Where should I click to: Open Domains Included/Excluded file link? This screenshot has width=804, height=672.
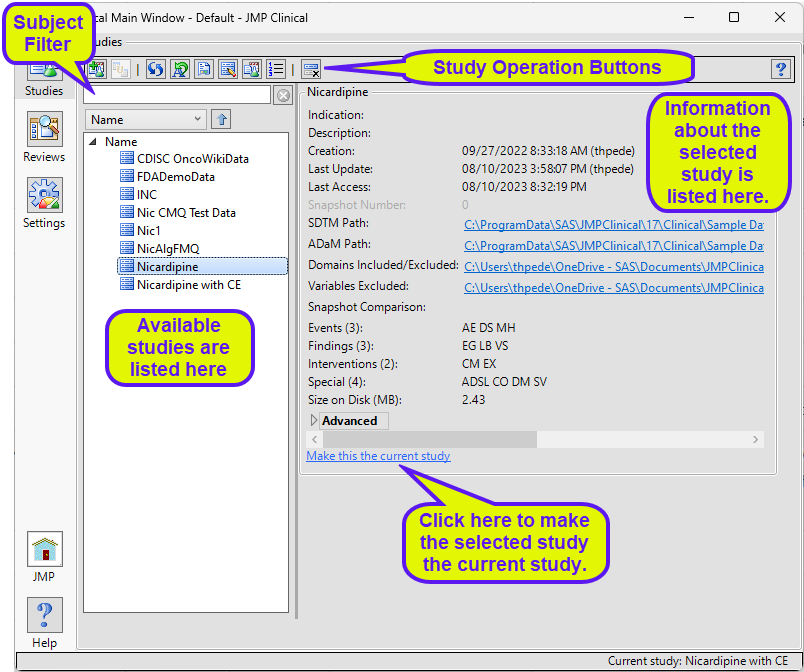point(614,267)
